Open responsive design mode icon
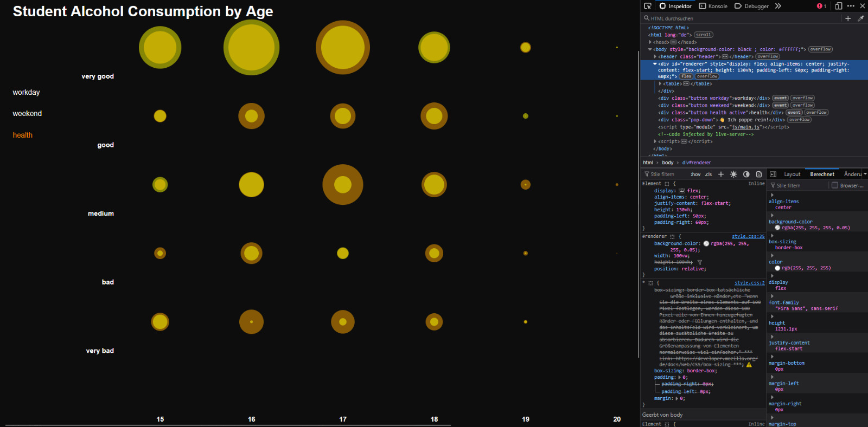868x427 pixels. pyautogui.click(x=839, y=6)
